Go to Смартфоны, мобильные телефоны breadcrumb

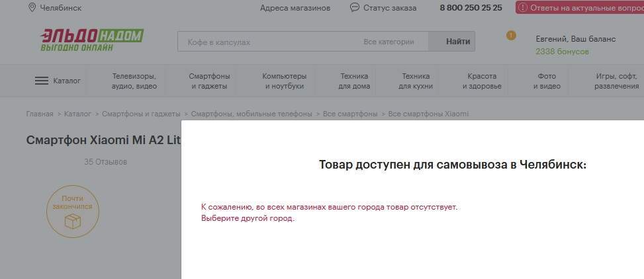pyautogui.click(x=252, y=114)
